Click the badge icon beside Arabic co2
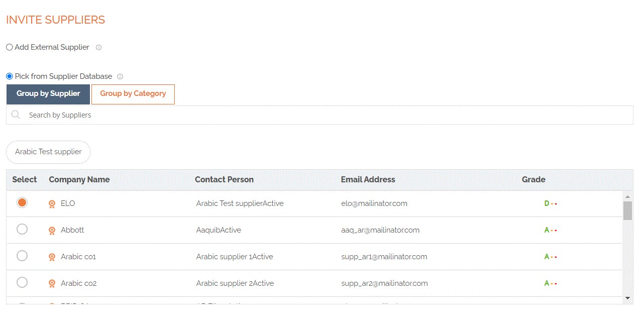This screenshot has height=319, width=644. (x=52, y=284)
